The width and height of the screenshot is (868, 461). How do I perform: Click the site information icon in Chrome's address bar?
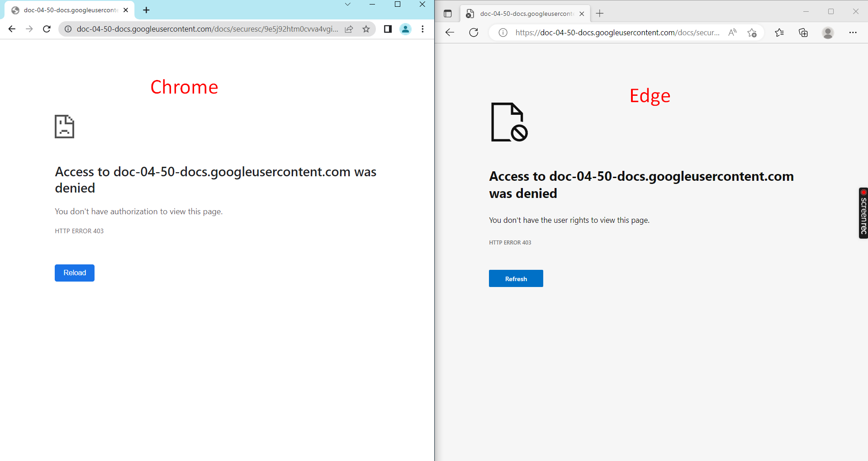(x=67, y=29)
